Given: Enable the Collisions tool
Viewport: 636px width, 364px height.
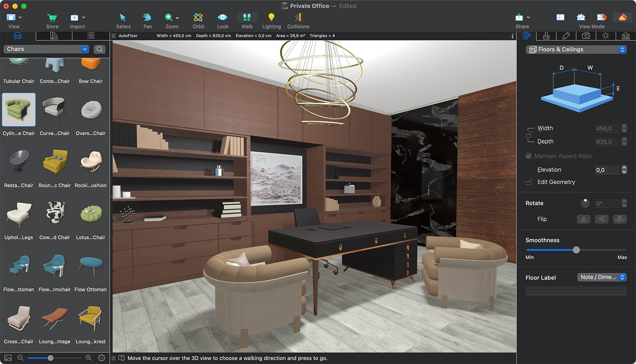Looking at the screenshot, I should pos(298,20).
